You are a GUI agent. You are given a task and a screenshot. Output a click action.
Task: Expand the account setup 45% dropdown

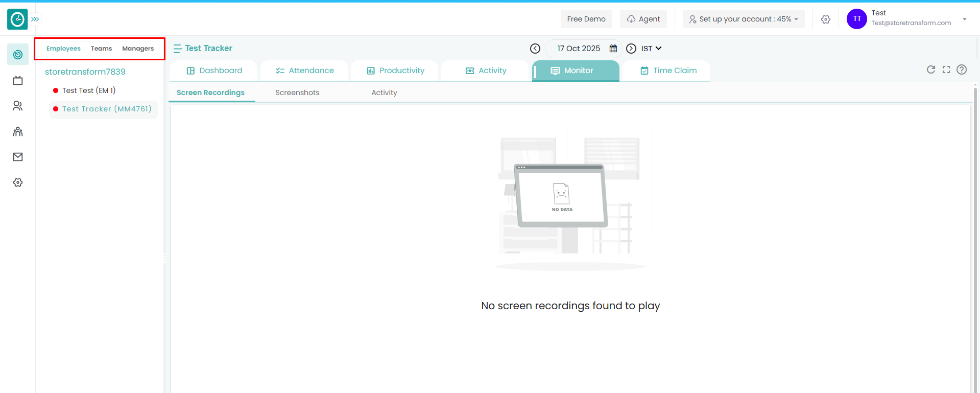click(744, 19)
